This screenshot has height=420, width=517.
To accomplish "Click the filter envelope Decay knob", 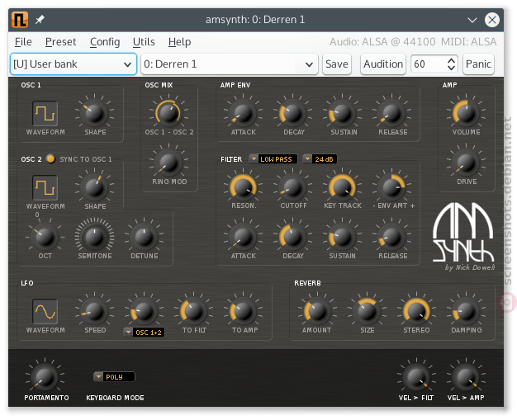I will point(293,237).
